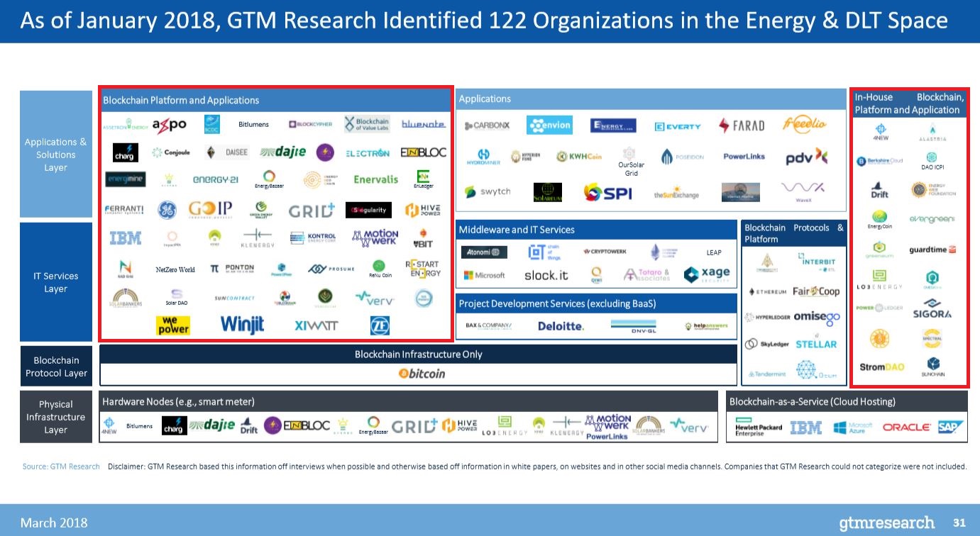Click the EVERTY logo
The width and height of the screenshot is (980, 536).
click(x=678, y=126)
